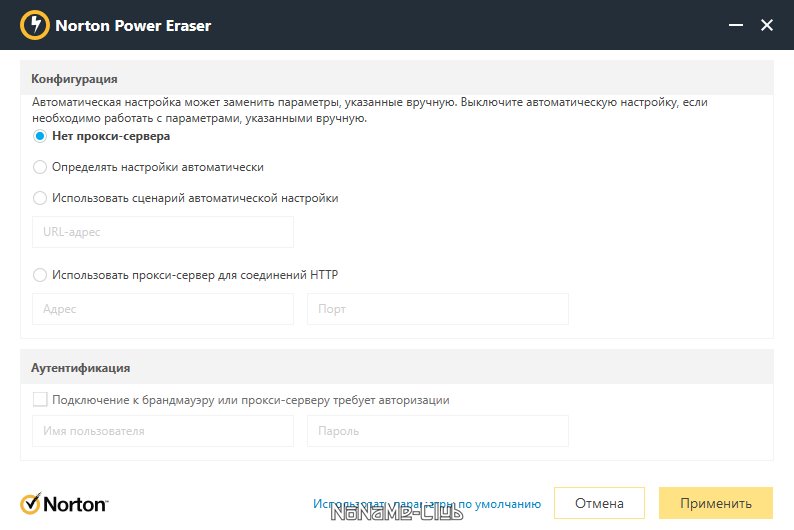Select the 'Нет прокси-сервера' radio option
The image size is (794, 530).
pyautogui.click(x=40, y=136)
